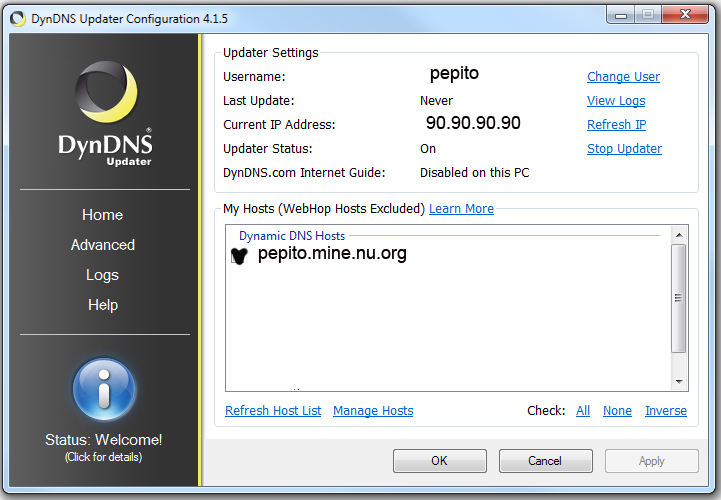The image size is (721, 500).
Task: Click Stop Updater link
Action: pyautogui.click(x=624, y=149)
